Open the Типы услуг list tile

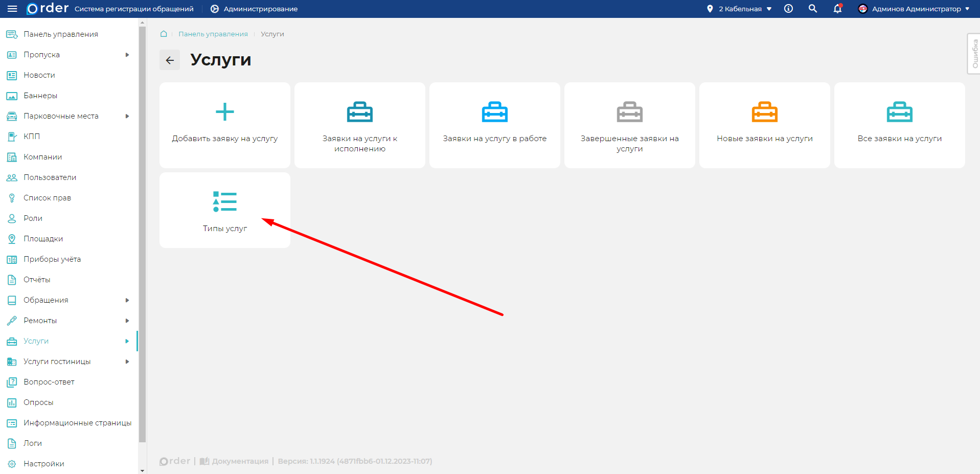click(x=225, y=210)
